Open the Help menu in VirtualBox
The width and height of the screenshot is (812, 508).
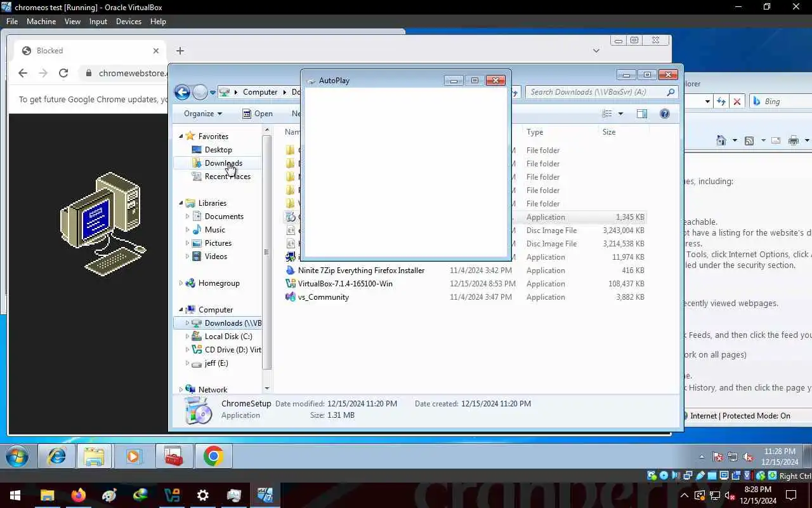coord(158,22)
